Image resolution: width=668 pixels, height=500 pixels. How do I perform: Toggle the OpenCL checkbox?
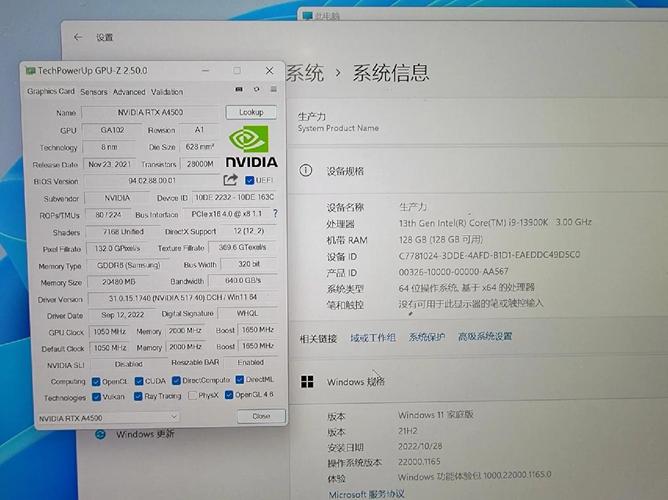[x=96, y=382]
